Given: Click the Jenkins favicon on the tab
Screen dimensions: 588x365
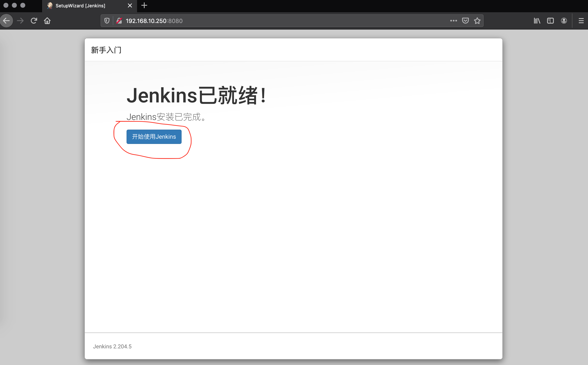Looking at the screenshot, I should point(50,5).
